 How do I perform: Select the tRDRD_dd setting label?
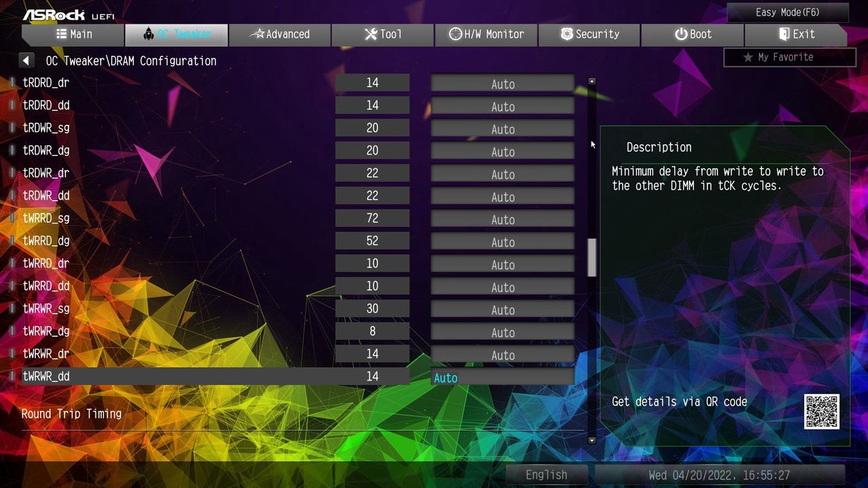click(x=46, y=105)
